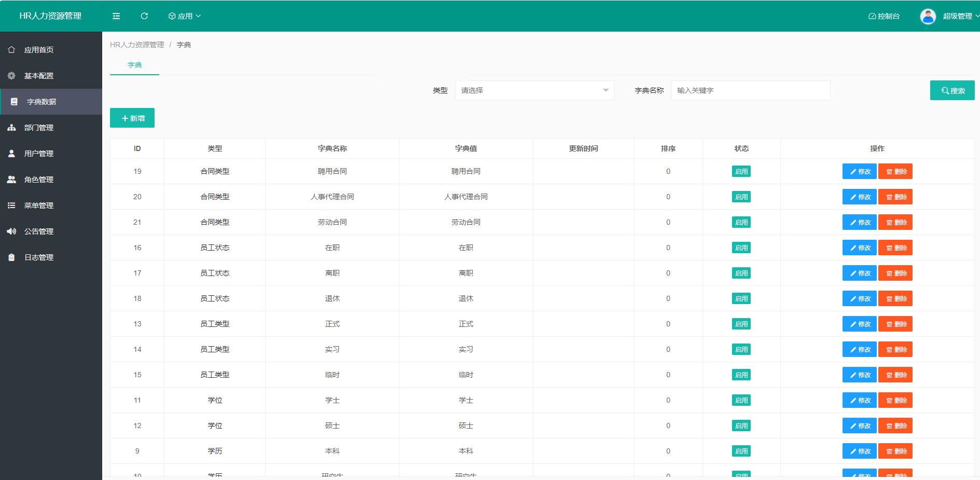
Task: Click 修改 on the 聘用合同 row
Action: point(859,171)
